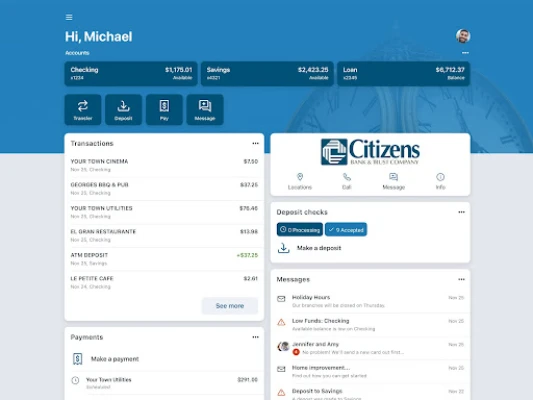The image size is (533, 400).
Task: Open the Message quick action tile
Action: 205,110
